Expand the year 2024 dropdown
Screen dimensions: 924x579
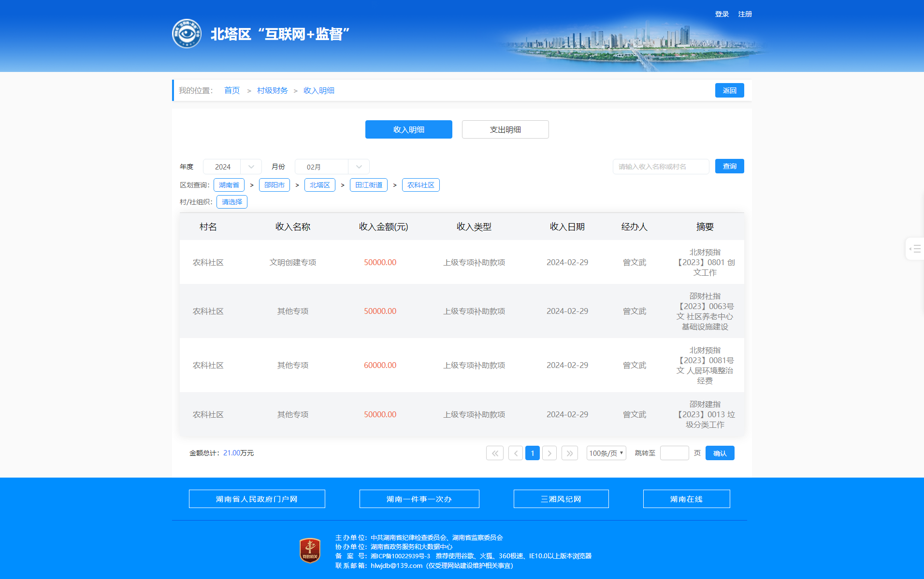(x=232, y=167)
